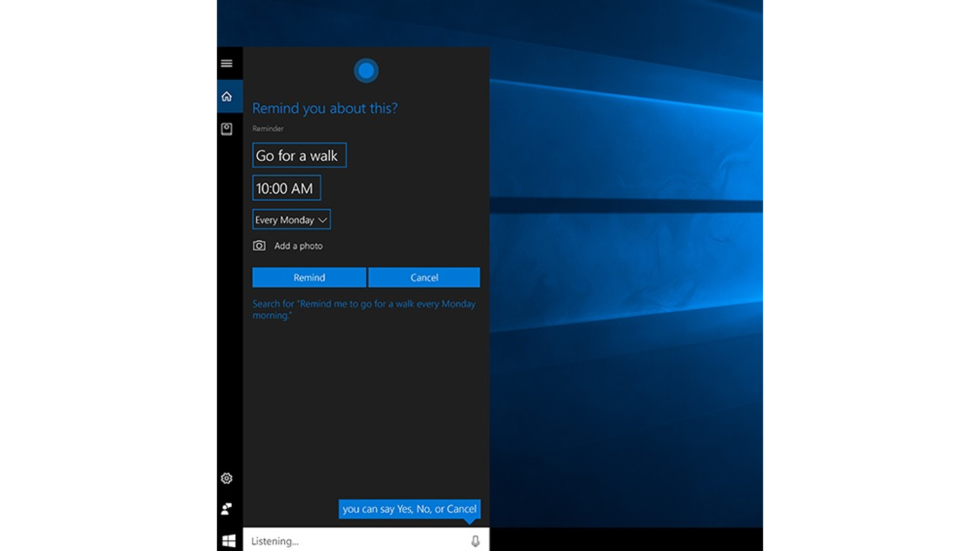This screenshot has height=551, width=980.
Task: Click the Yes, No, or Cancel tooltip
Action: point(409,509)
